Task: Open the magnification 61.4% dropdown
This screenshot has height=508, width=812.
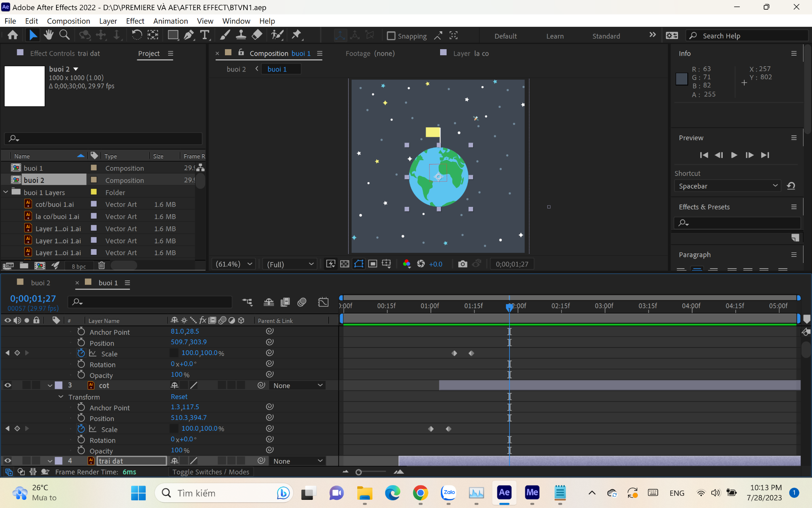Action: 234,264
